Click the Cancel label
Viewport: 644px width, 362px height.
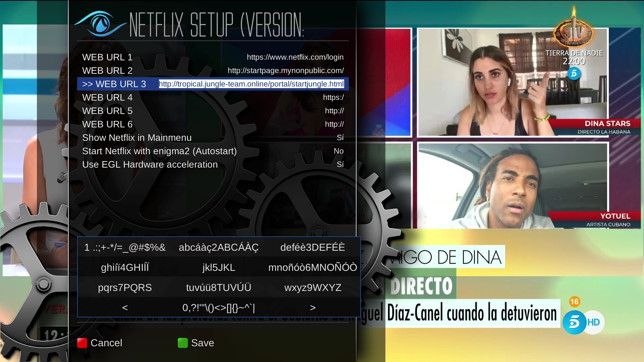click(x=106, y=343)
